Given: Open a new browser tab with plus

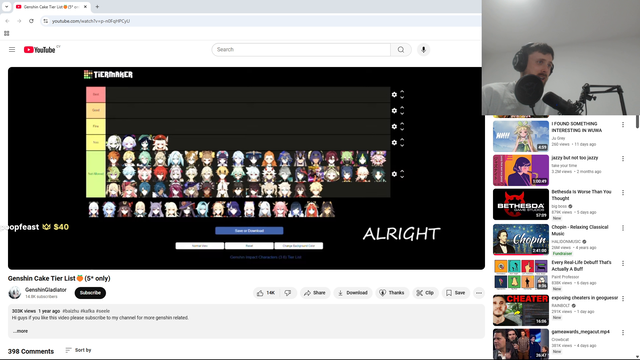Looking at the screenshot, I should [x=97, y=7].
